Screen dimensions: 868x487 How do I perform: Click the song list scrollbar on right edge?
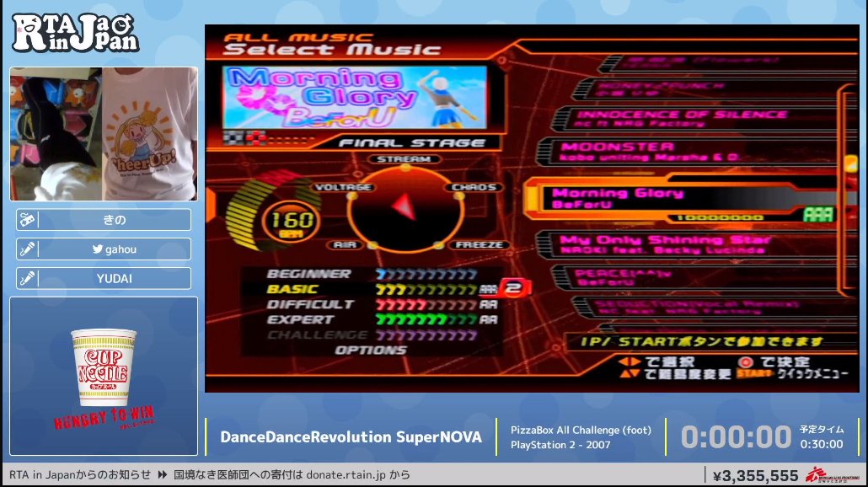point(849,188)
